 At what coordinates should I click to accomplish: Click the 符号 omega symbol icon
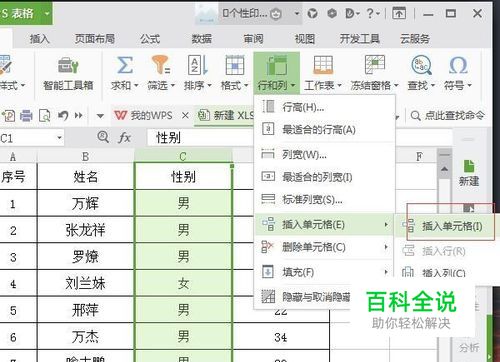pyautogui.click(x=458, y=65)
